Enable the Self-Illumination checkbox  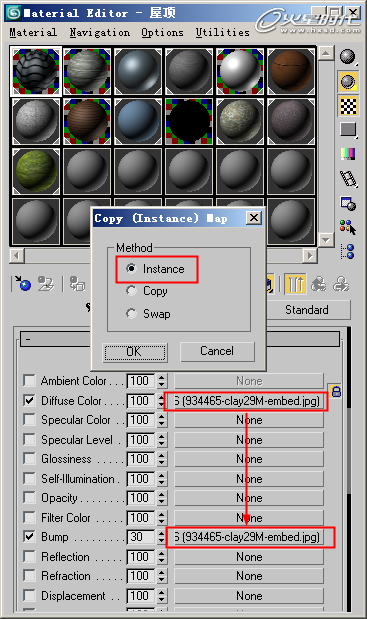[29, 478]
